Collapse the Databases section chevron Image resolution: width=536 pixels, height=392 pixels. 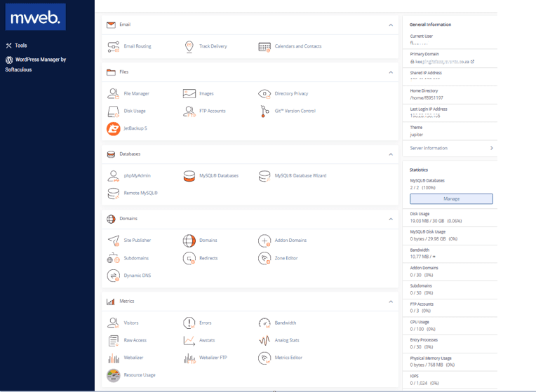[x=391, y=154]
